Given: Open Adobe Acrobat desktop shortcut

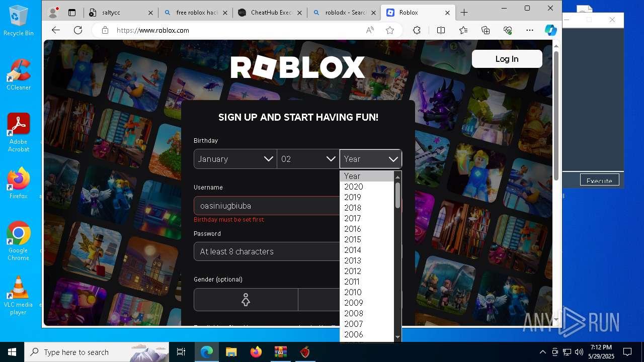Looking at the screenshot, I should pos(19,132).
